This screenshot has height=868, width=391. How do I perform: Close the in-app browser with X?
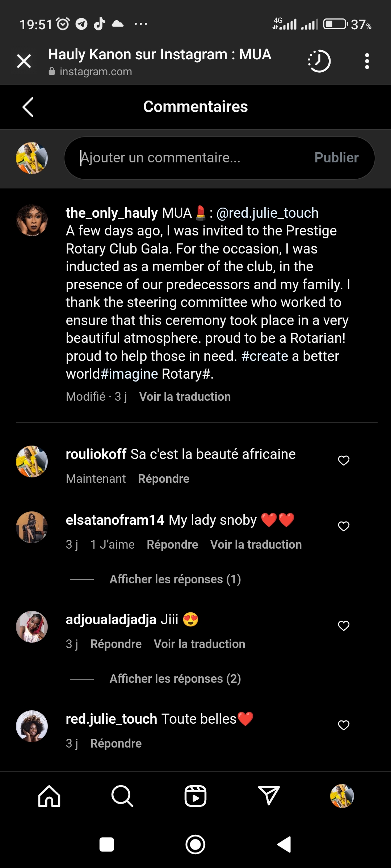[24, 61]
